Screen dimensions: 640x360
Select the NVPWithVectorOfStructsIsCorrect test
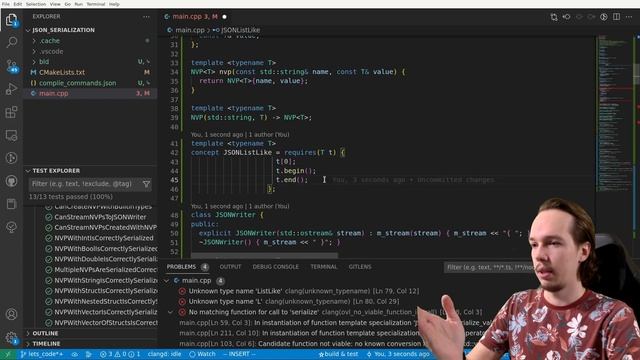pyautogui.click(x=106, y=323)
